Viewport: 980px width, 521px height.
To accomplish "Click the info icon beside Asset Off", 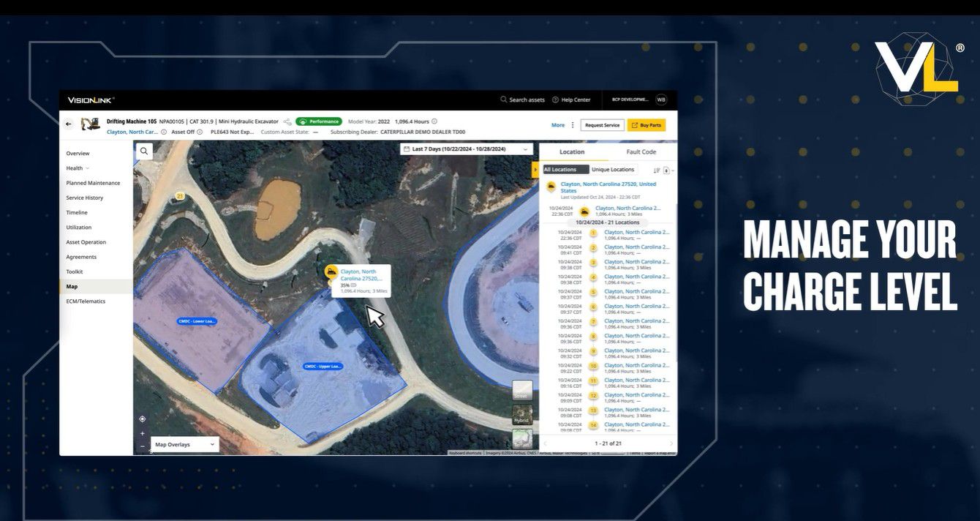I will pos(200,132).
